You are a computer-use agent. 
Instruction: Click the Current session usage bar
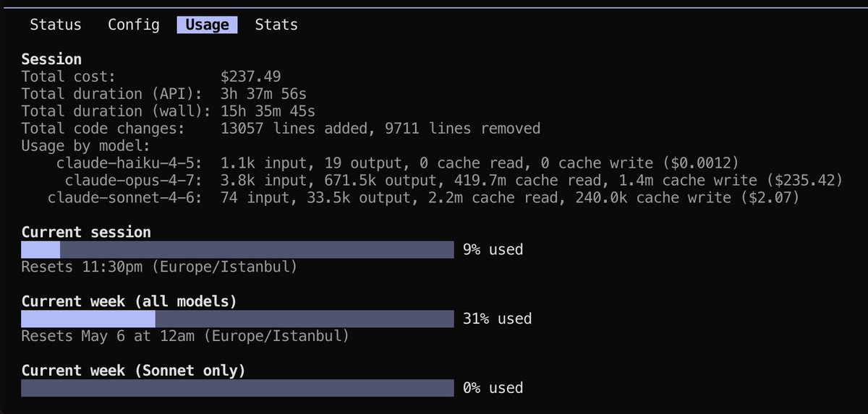click(237, 250)
